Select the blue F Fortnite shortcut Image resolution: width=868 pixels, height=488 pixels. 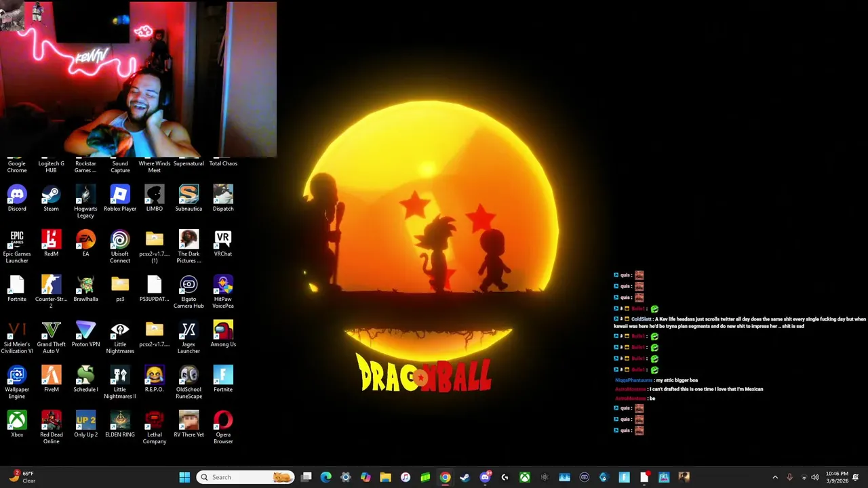pos(223,380)
